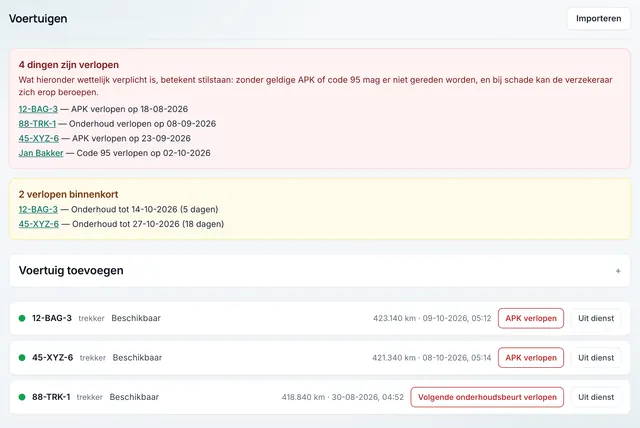The image size is (640, 428).
Task: Click 'APK verlopen op 23-09-2026' text
Action: tap(131, 138)
